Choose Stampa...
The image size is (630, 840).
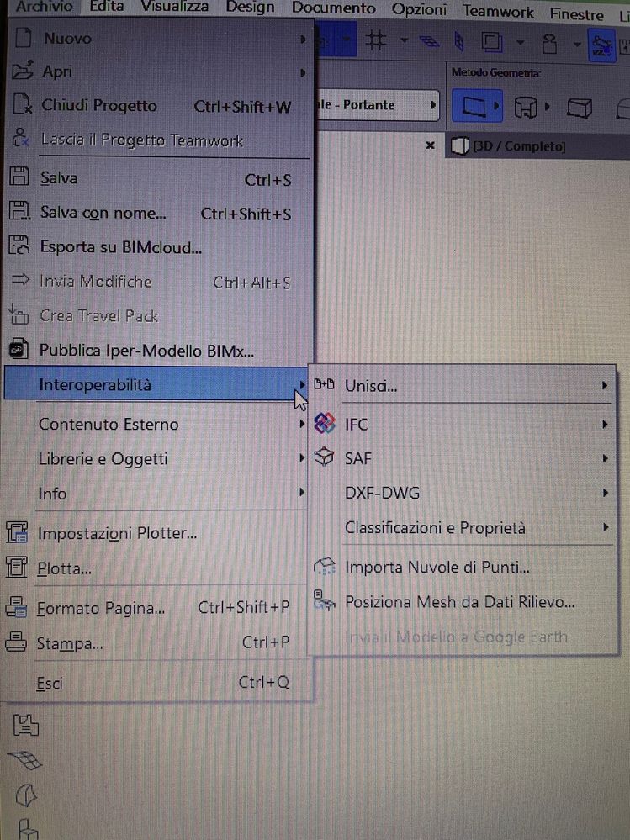pos(156,643)
